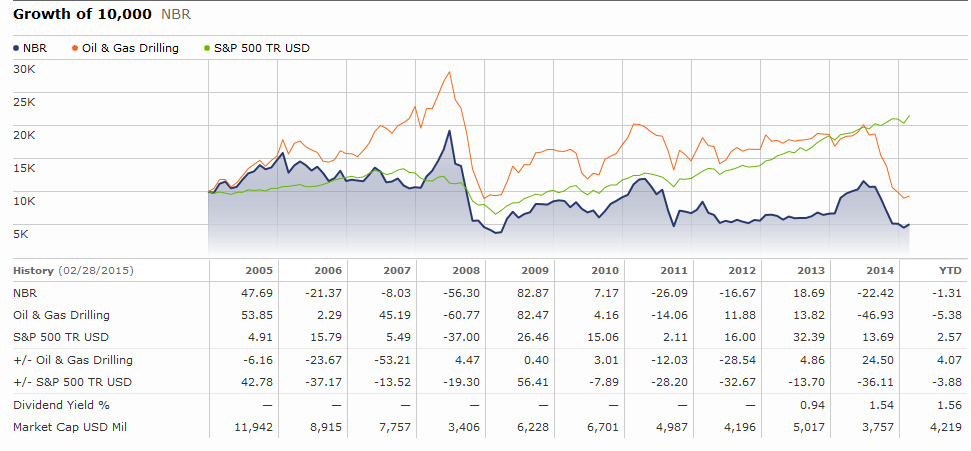Click the green S&P 500 legend dot
Screen dimensions: 971x451
tap(207, 48)
